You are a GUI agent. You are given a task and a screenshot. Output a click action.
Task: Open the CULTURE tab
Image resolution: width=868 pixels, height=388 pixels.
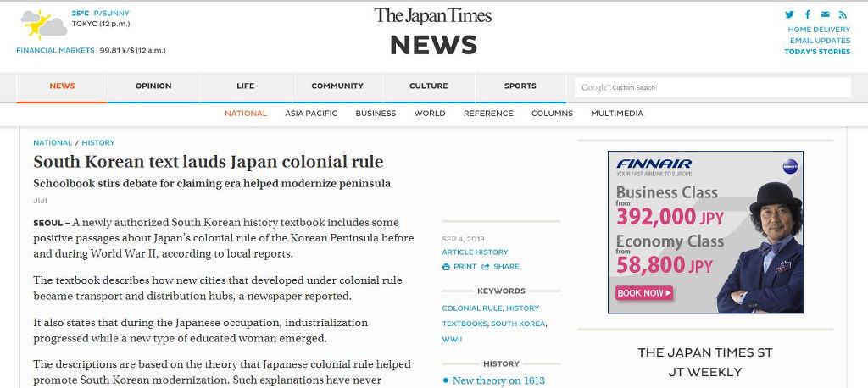click(x=428, y=86)
